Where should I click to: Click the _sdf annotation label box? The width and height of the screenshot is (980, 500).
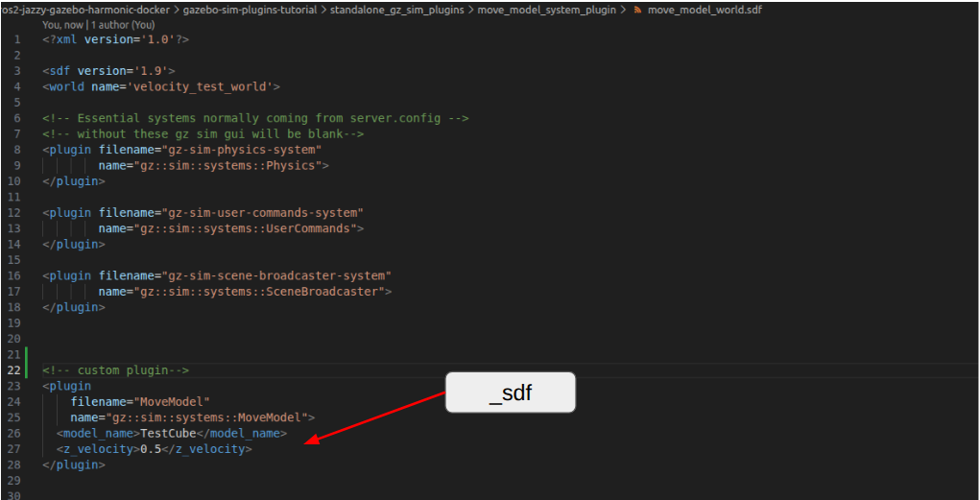click(510, 393)
